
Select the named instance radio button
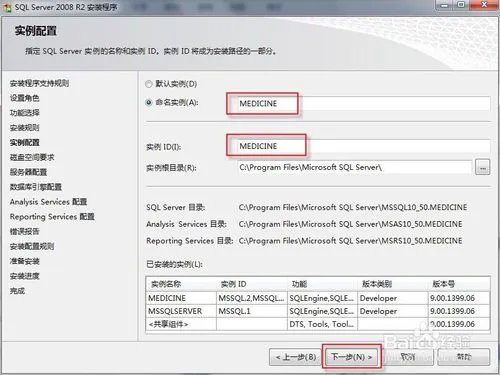(x=149, y=102)
